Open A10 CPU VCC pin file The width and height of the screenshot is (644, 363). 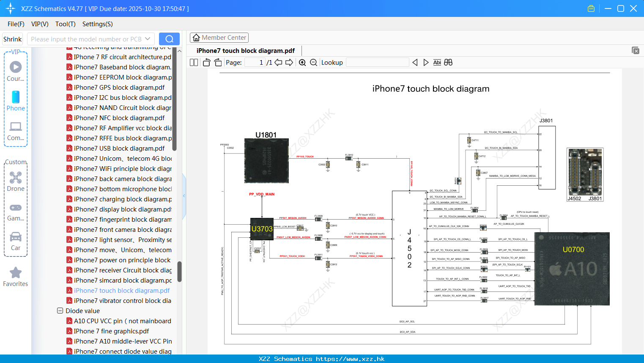tap(119, 321)
